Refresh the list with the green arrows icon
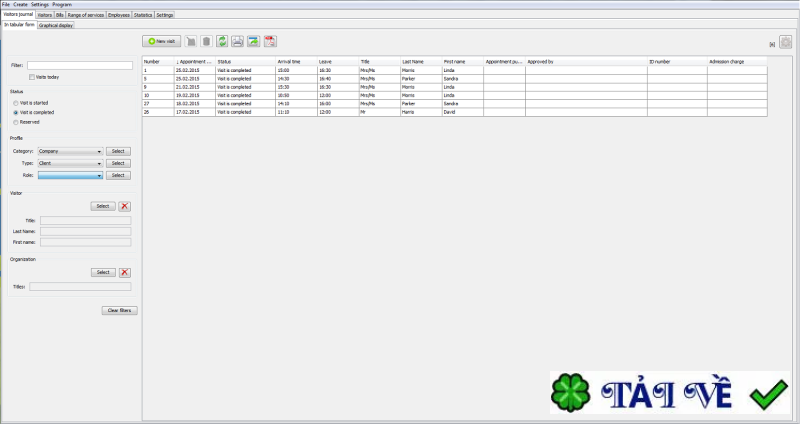This screenshot has width=800, height=424. coord(222,41)
